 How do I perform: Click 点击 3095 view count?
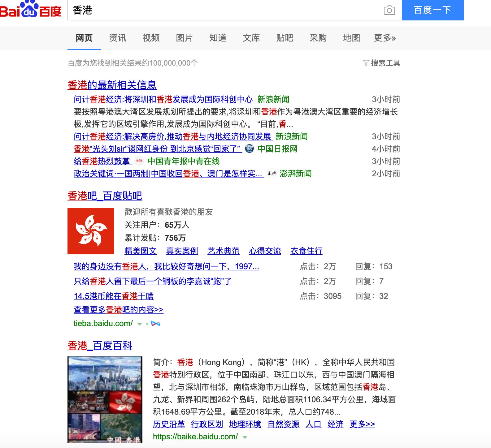pyautogui.click(x=320, y=296)
